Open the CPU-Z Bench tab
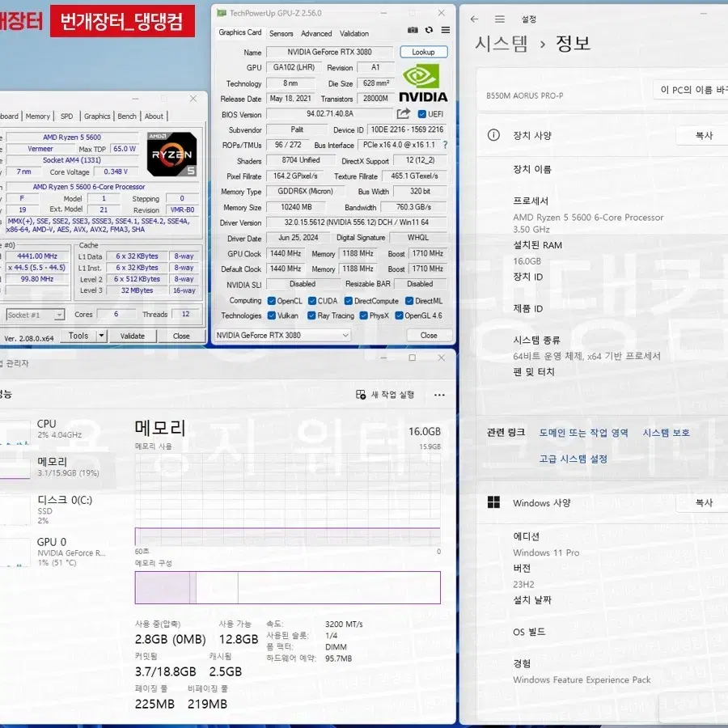 coord(127,116)
